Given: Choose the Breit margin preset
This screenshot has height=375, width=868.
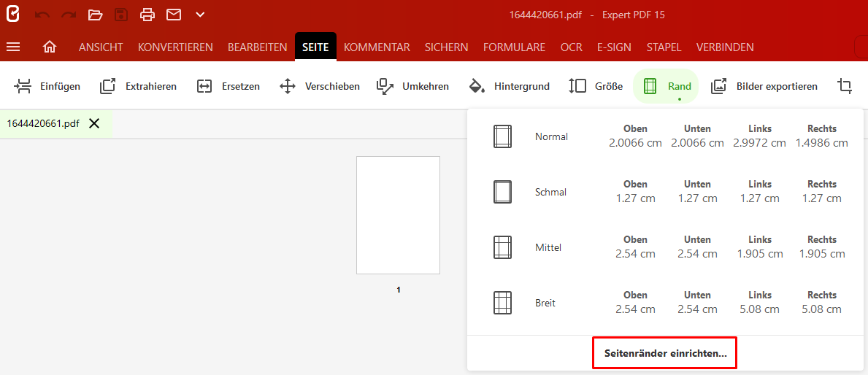Looking at the screenshot, I should pos(665,303).
